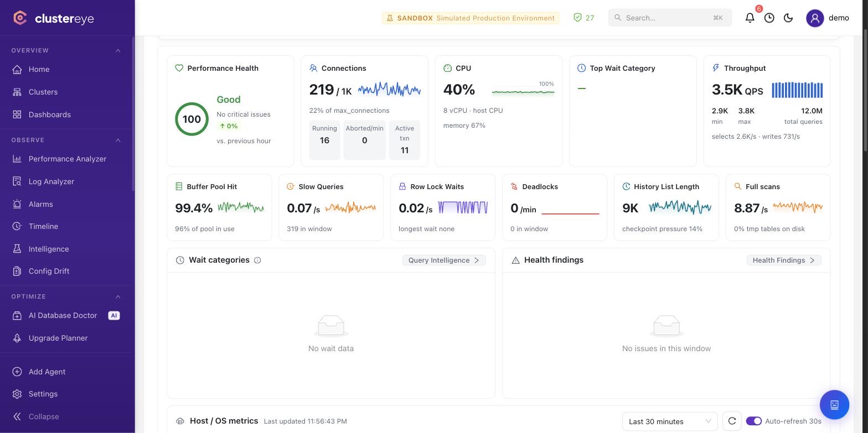This screenshot has height=433, width=868.
Task: Open the Last 30 minutes dropdown
Action: (670, 421)
